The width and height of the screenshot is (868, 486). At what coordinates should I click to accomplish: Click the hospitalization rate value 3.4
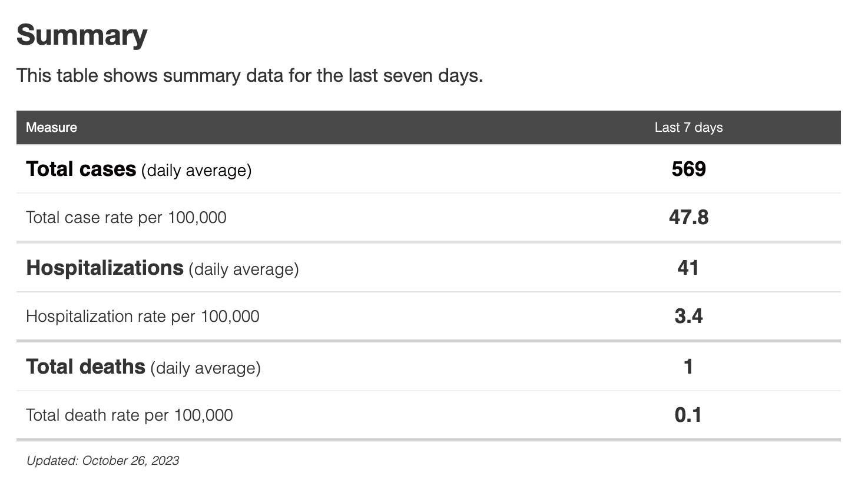tap(688, 317)
